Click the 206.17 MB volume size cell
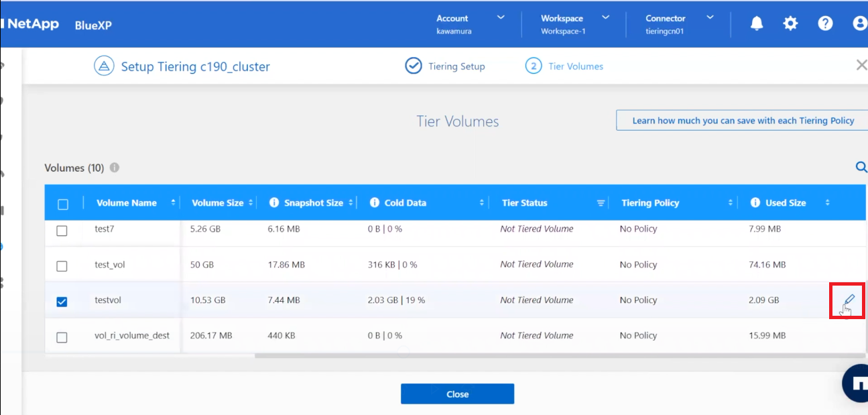Viewport: 868px width, 415px height. tap(211, 335)
